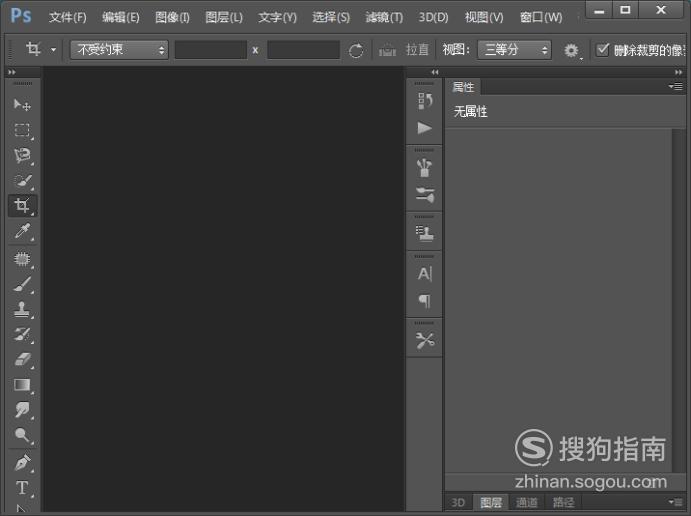Viewport: 691px width, 516px height.
Task: Open the Tool Presets panel icon
Action: click(425, 341)
